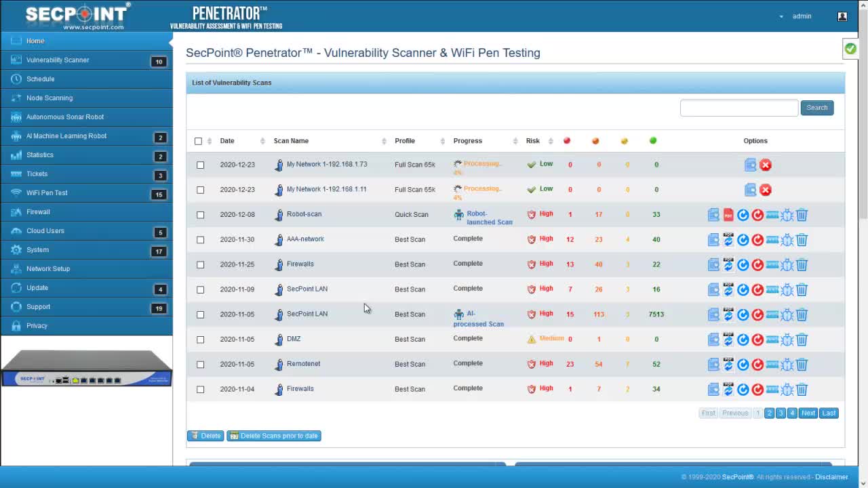Click the ticket icon for the AI-processed SecPoint LAN scan
Viewport: 868px width, 488px height.
pos(772,314)
